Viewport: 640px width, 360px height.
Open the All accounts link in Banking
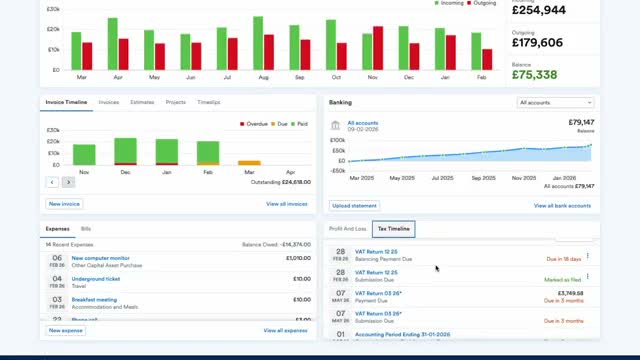[362, 123]
